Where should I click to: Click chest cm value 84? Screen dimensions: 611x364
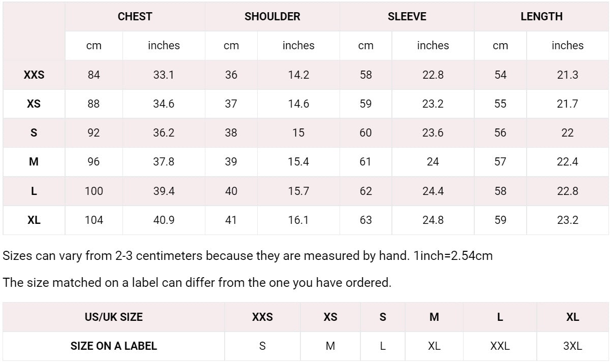coord(94,75)
